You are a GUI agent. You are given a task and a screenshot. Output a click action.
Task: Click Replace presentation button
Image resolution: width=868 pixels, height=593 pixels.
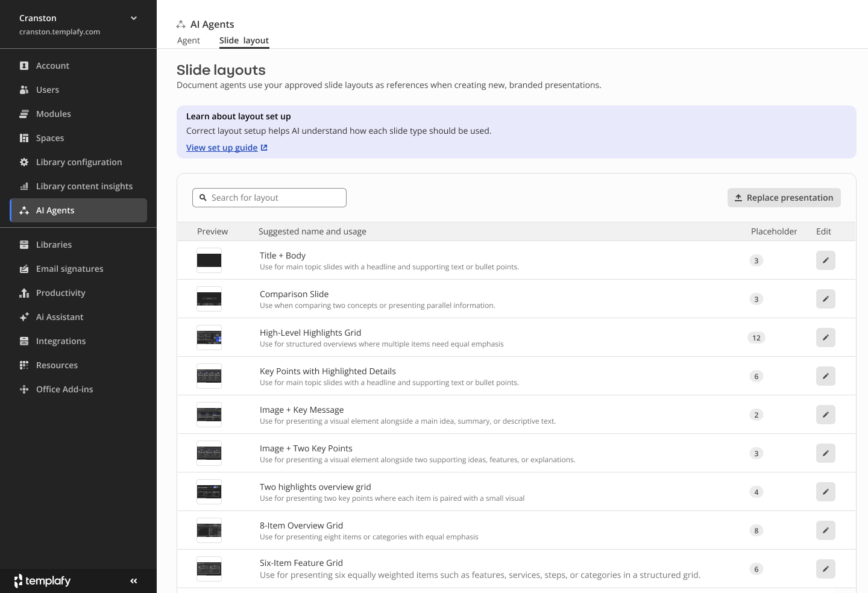tap(784, 198)
